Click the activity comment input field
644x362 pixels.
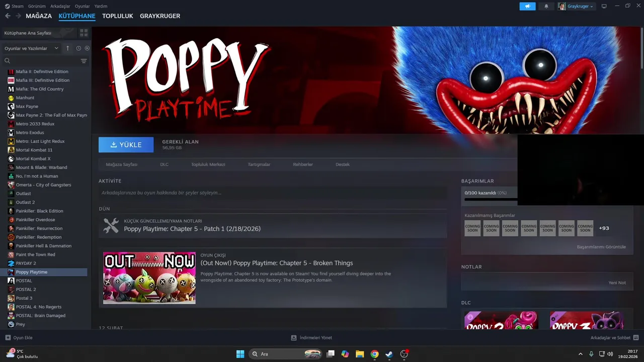click(x=273, y=193)
